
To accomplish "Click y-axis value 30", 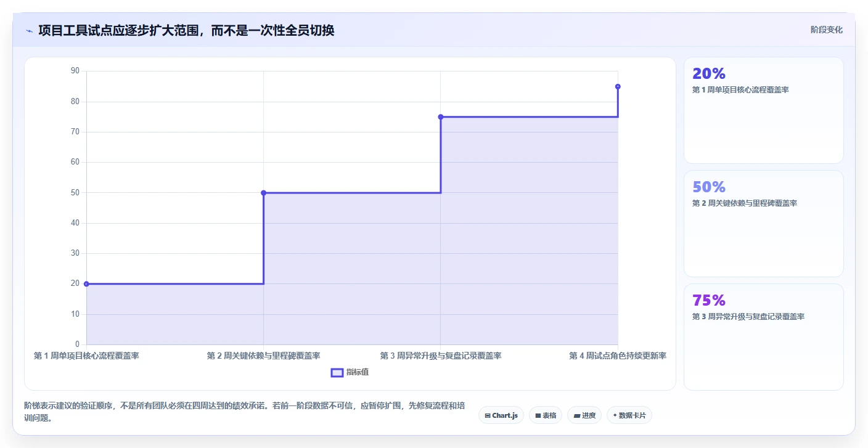I will (x=75, y=253).
